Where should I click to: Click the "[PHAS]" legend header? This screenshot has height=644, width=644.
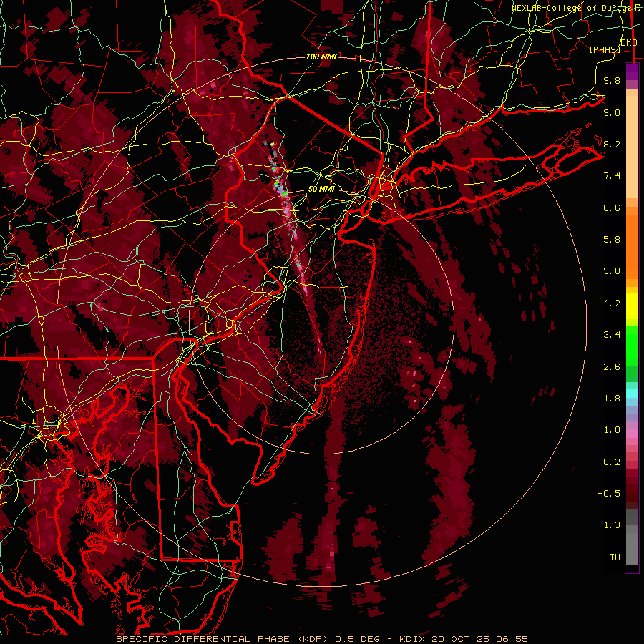605,49
